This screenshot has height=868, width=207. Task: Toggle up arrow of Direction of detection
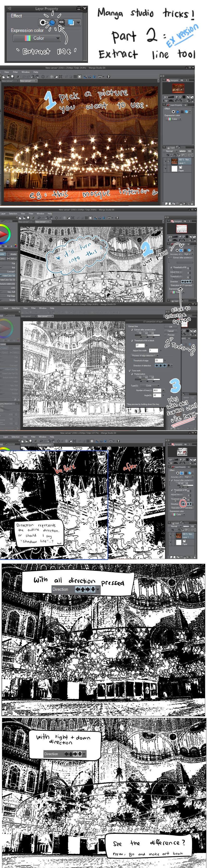[x=161, y=366]
